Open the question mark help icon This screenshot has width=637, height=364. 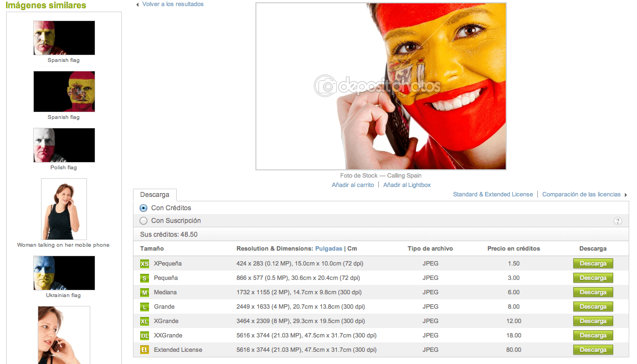click(x=618, y=221)
